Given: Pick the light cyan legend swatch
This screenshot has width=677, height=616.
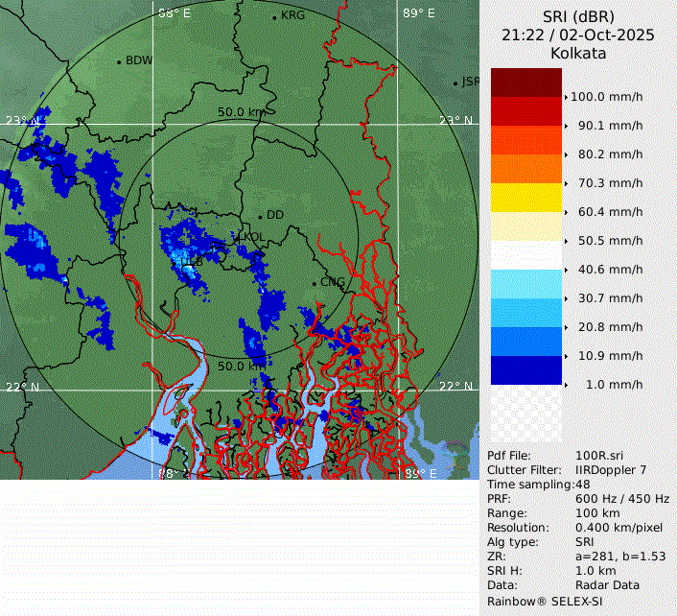Looking at the screenshot, I should [525, 284].
